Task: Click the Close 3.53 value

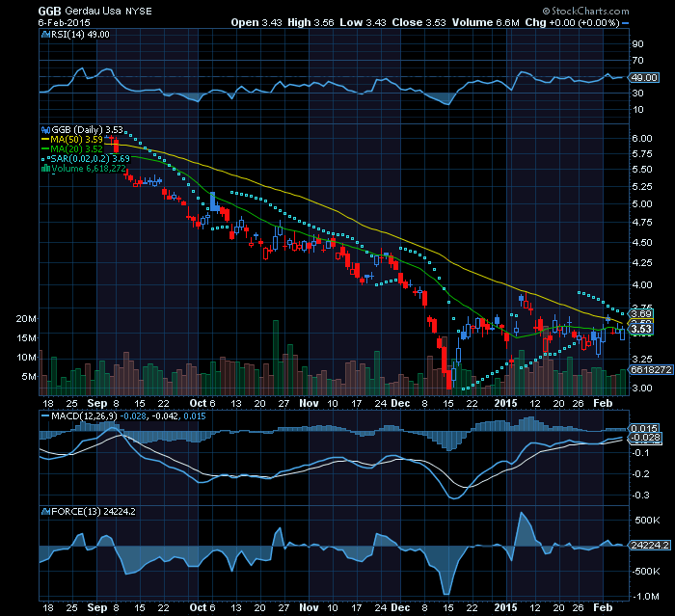Action: 418,22
